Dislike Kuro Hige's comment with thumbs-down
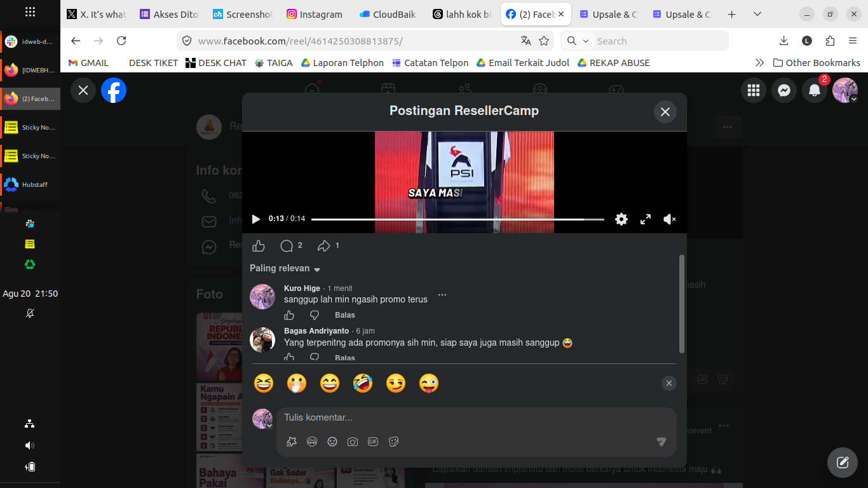868x488 pixels. (315, 315)
